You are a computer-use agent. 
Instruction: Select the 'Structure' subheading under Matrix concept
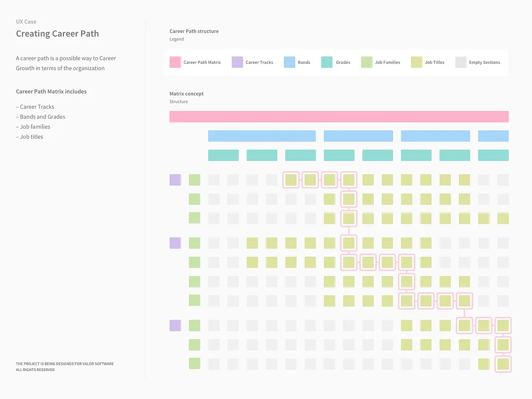(179, 102)
